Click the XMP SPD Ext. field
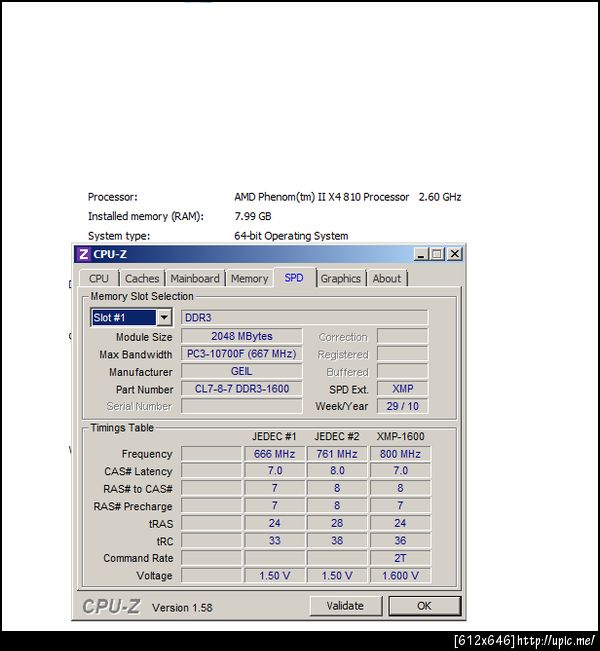This screenshot has height=651, width=600. (x=402, y=389)
